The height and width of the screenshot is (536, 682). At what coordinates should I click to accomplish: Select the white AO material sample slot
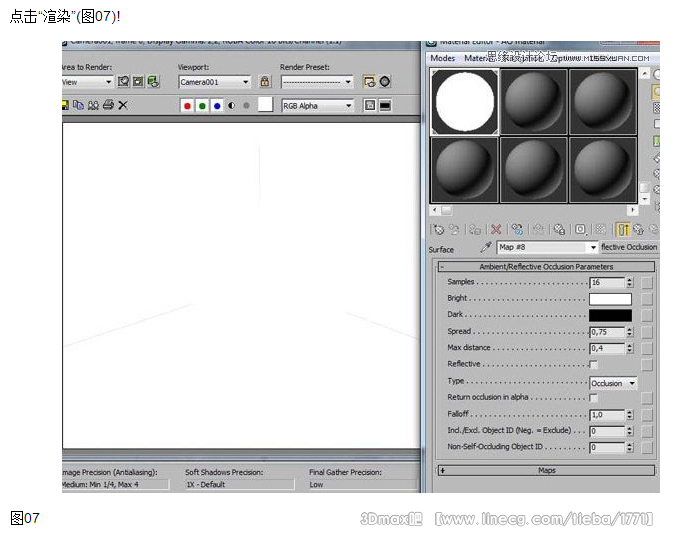coord(465,101)
